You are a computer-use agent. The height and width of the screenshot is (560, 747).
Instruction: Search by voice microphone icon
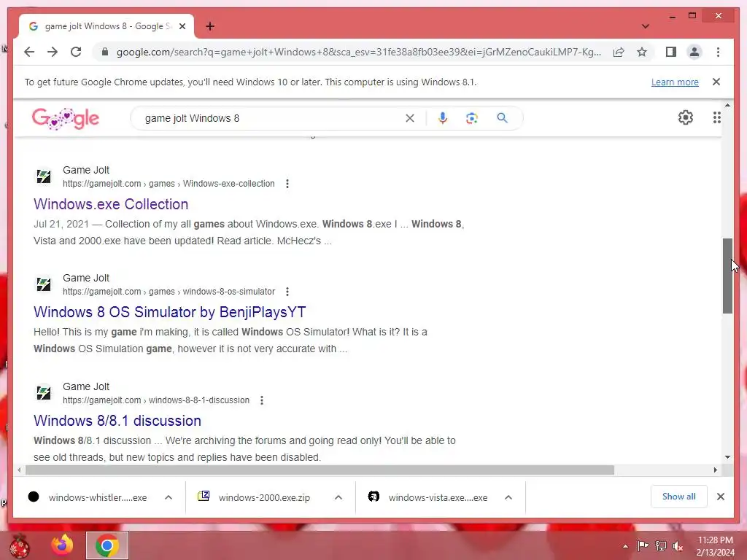pos(443,118)
